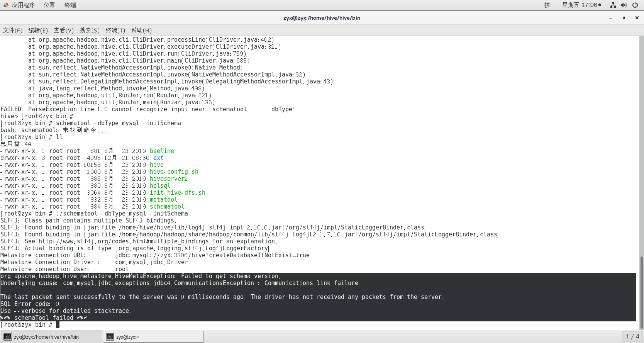This screenshot has width=644, height=343.
Task: Click the power icon in top panel
Action: pos(635,5)
